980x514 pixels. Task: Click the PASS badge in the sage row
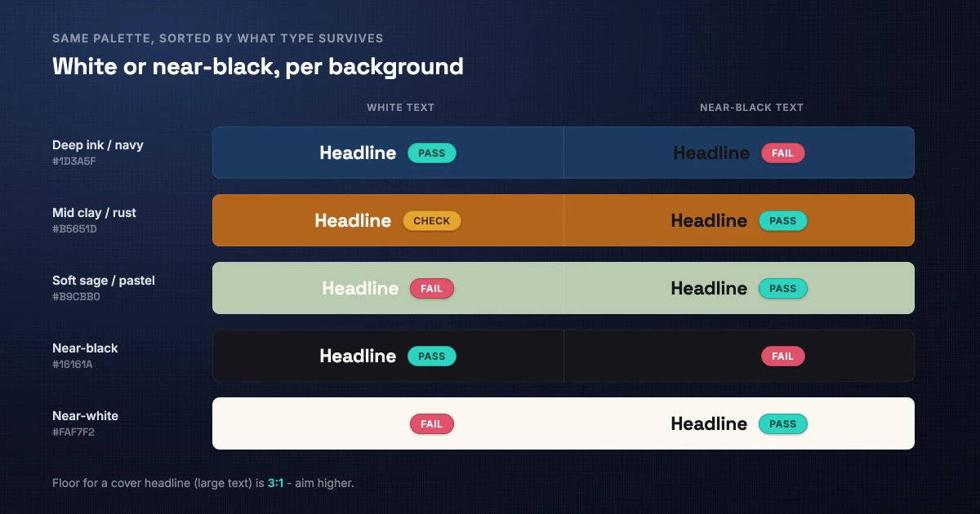click(783, 288)
